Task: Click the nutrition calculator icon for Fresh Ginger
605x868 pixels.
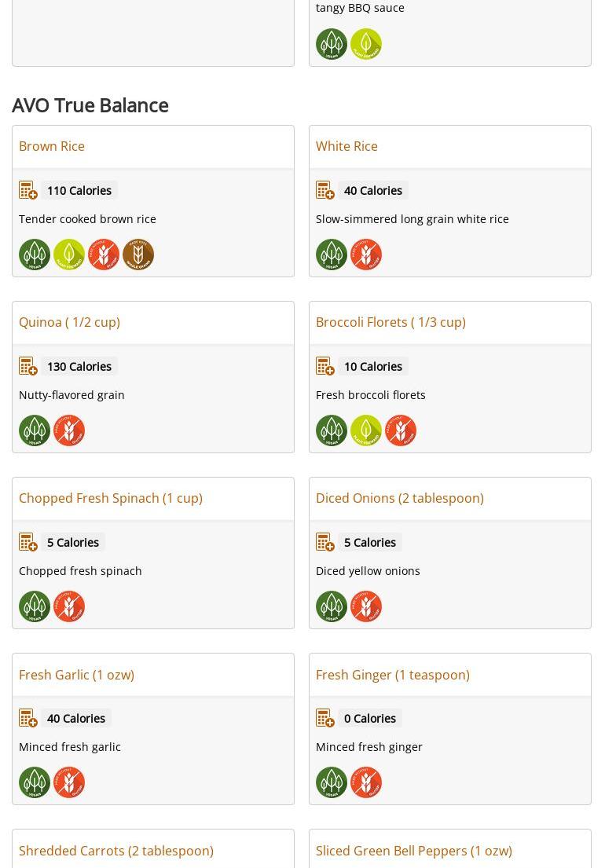Action: (x=325, y=719)
